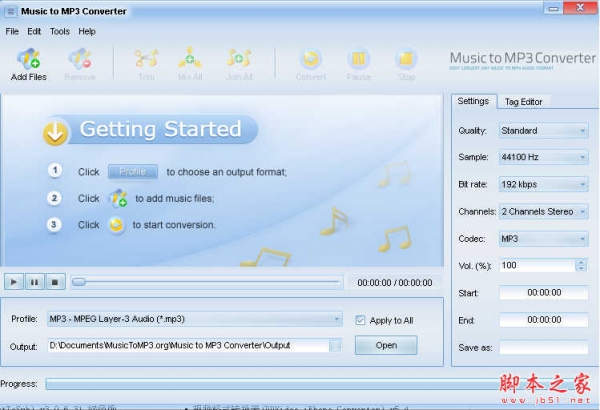Click the Join All toolbar icon
The height and width of the screenshot is (410, 600).
pyautogui.click(x=239, y=59)
